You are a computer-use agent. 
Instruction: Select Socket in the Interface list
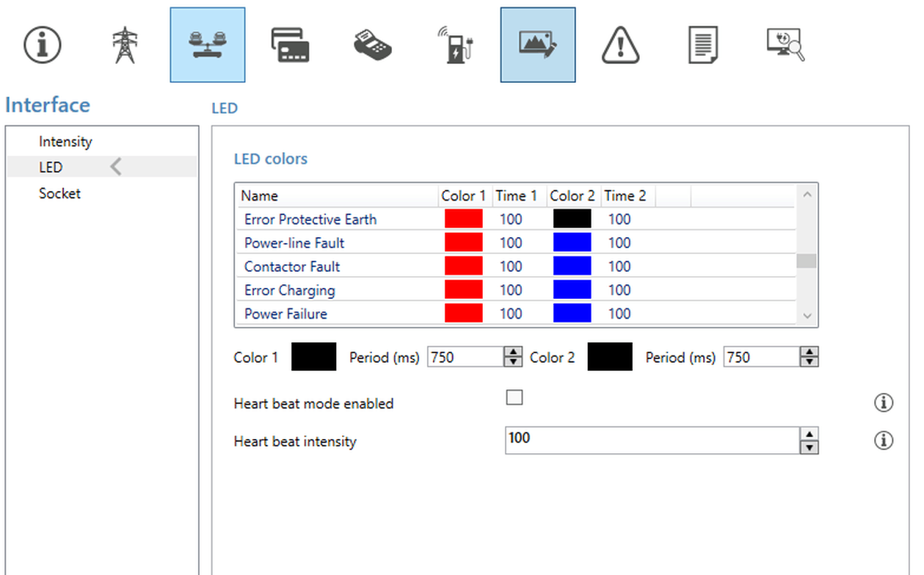click(x=102, y=193)
